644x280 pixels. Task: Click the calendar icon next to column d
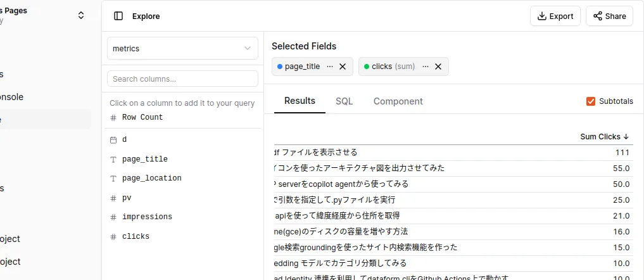113,140
